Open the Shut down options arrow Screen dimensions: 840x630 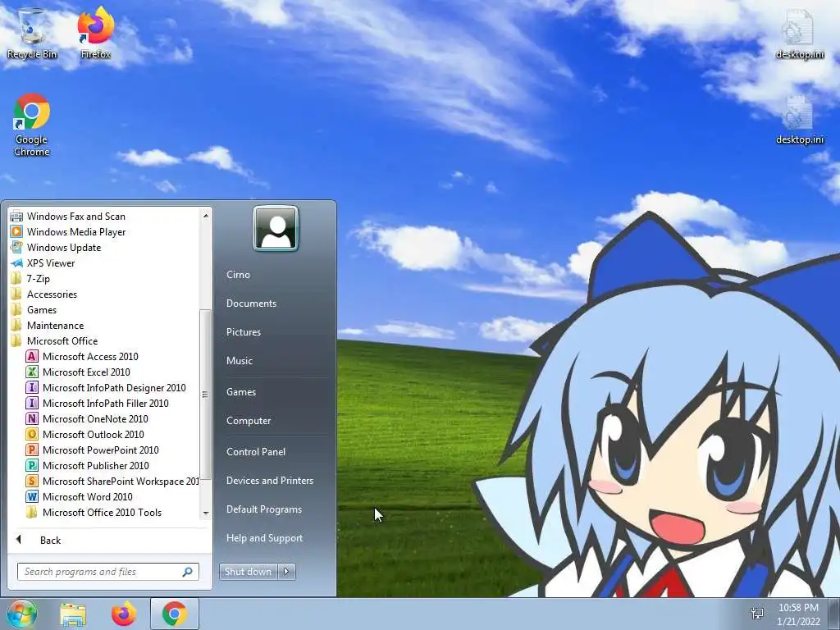click(286, 571)
